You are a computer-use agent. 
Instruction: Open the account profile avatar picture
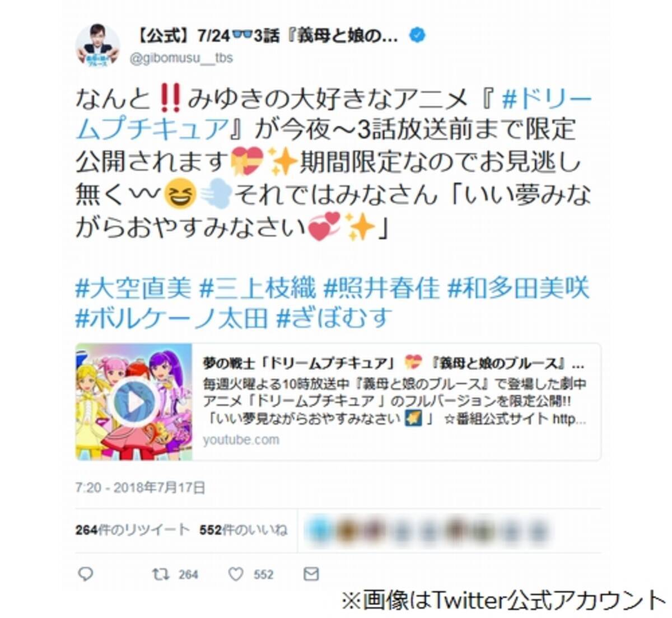click(97, 46)
